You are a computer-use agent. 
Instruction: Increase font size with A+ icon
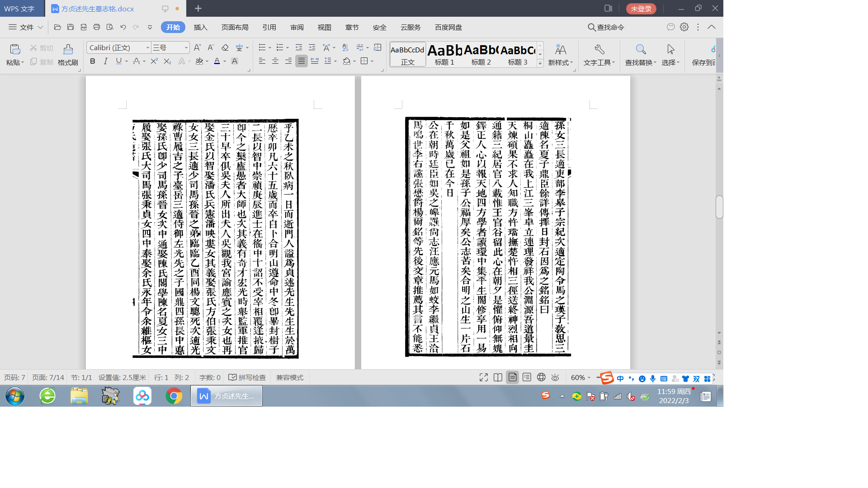pyautogui.click(x=197, y=47)
